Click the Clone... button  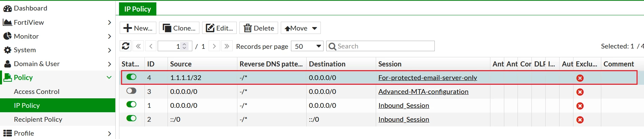coord(179,28)
